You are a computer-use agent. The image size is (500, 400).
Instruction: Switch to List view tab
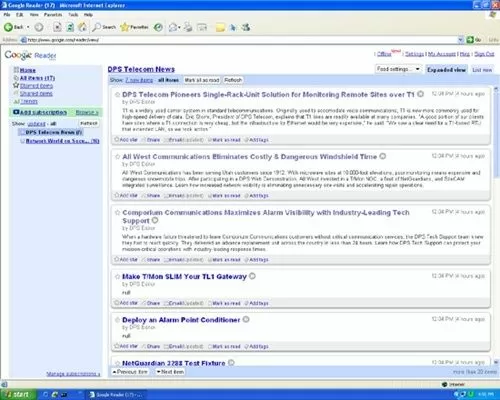(482, 70)
